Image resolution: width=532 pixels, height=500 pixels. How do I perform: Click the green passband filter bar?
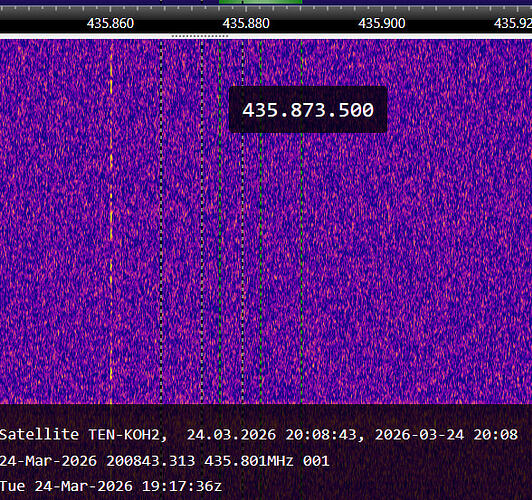coord(261,2)
